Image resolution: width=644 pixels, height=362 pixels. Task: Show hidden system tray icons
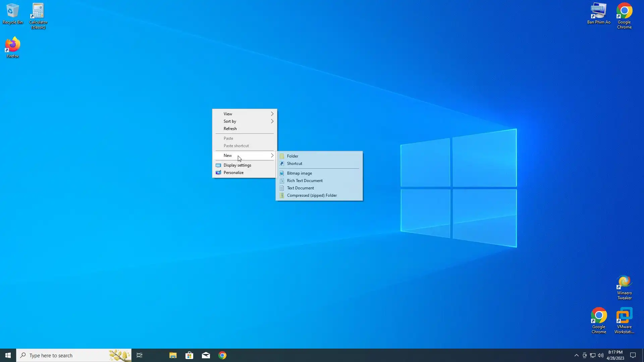pos(576,355)
